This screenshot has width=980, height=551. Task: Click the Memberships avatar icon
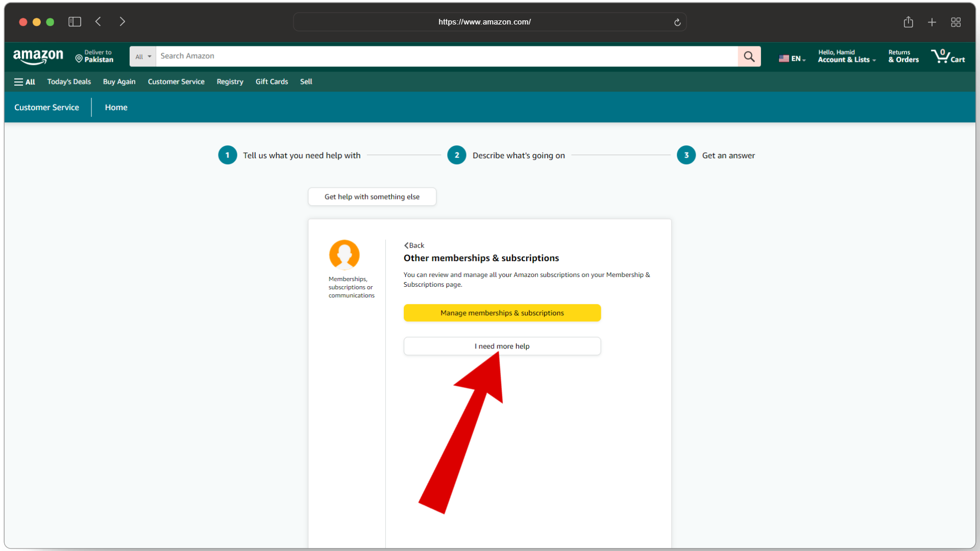tap(345, 255)
